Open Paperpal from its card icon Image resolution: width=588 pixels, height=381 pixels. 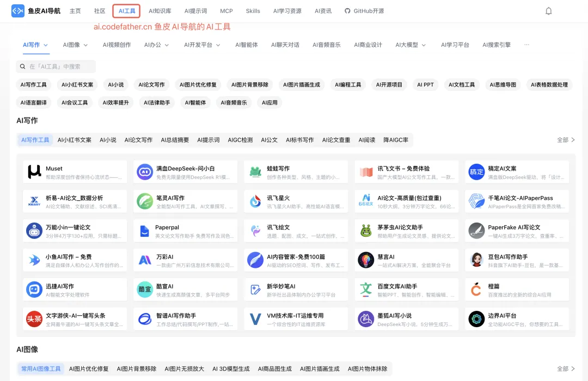(144, 231)
